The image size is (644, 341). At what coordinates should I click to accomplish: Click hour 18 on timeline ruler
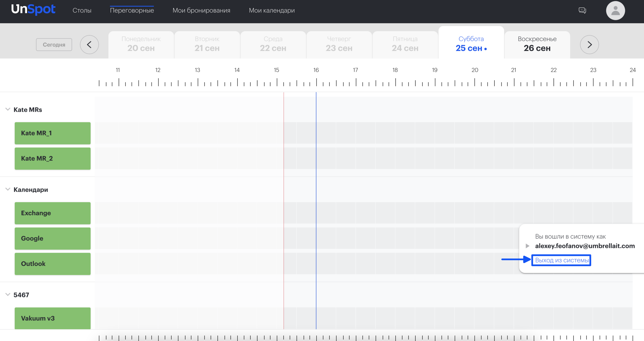click(395, 70)
